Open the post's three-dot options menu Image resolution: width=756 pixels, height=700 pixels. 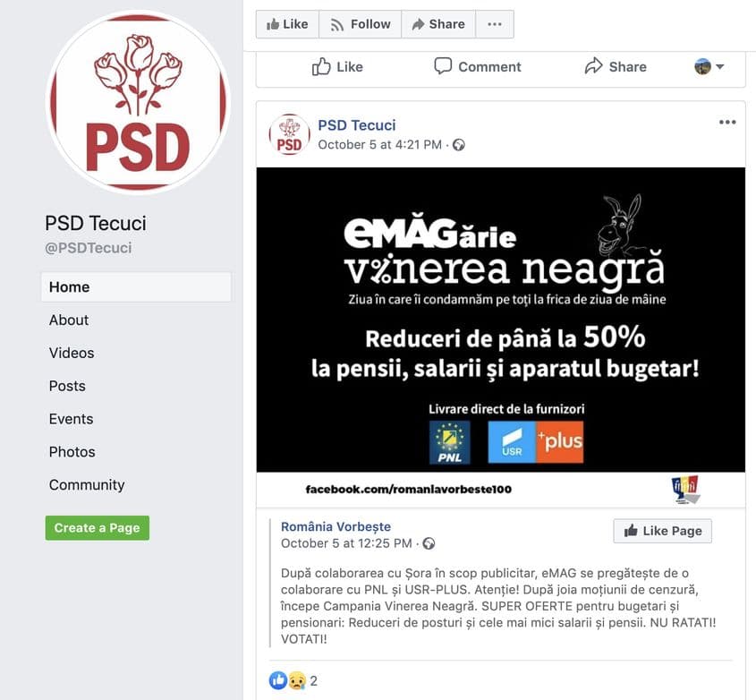point(727,122)
